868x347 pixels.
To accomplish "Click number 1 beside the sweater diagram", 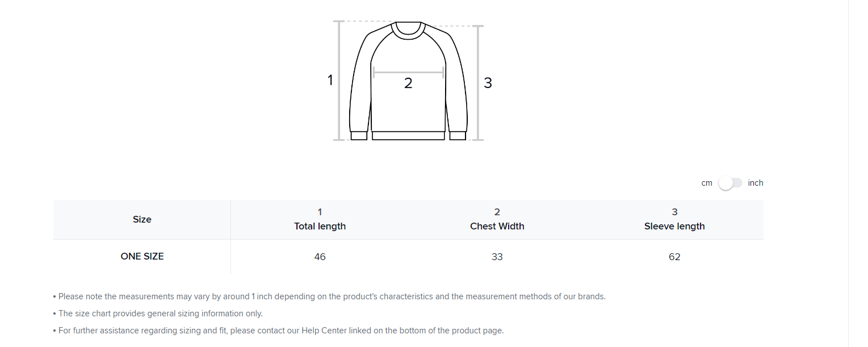I will pyautogui.click(x=330, y=81).
